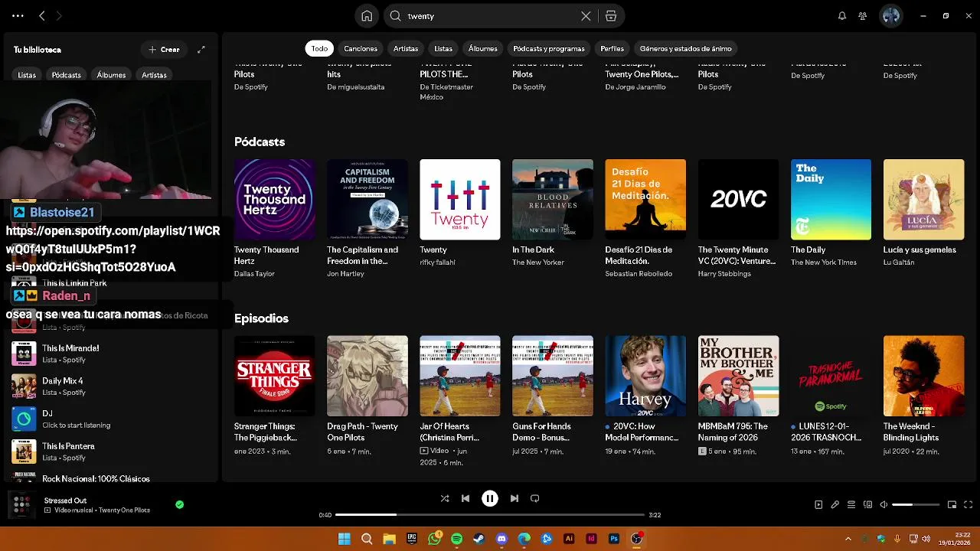Go back with the left arrow
Image resolution: width=980 pixels, height=551 pixels.
click(x=42, y=15)
